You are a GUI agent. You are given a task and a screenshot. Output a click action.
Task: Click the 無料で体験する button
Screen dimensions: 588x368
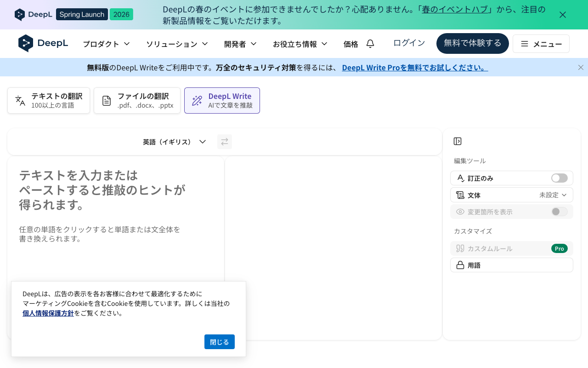[x=473, y=43]
